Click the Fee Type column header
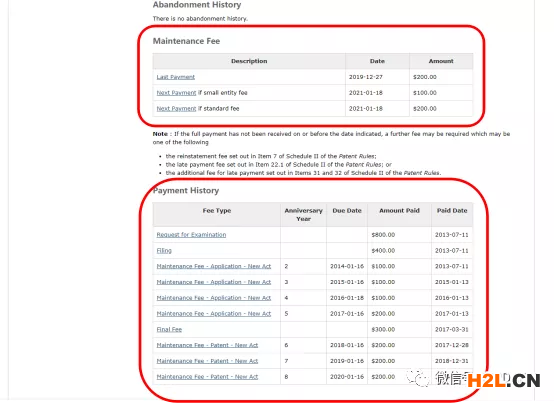This screenshot has height=403, width=554. coord(217,211)
